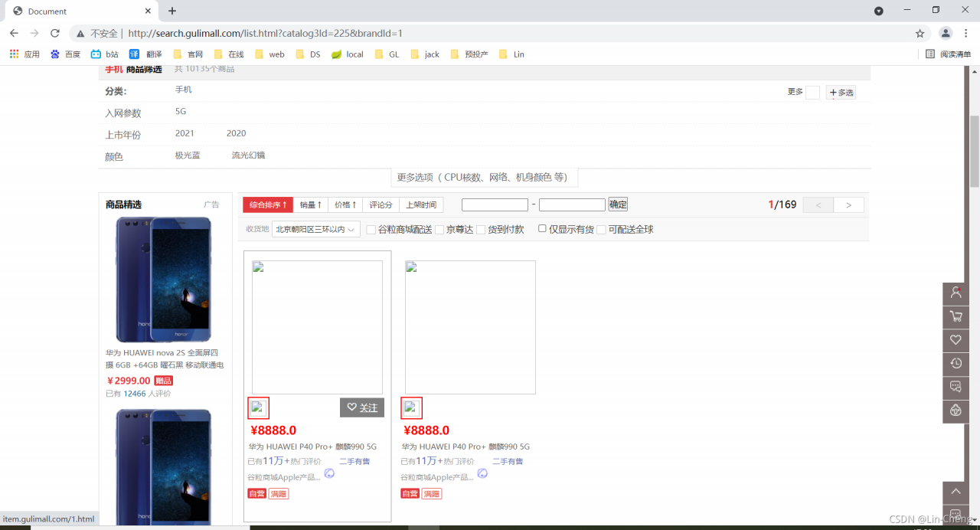The height and width of the screenshot is (530, 980).
Task: Filter by 上市年份 2020
Action: [x=236, y=133]
